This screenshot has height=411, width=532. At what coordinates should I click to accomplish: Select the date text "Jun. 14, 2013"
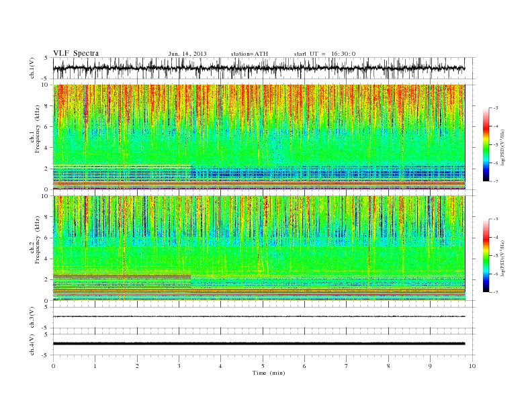[x=187, y=54]
